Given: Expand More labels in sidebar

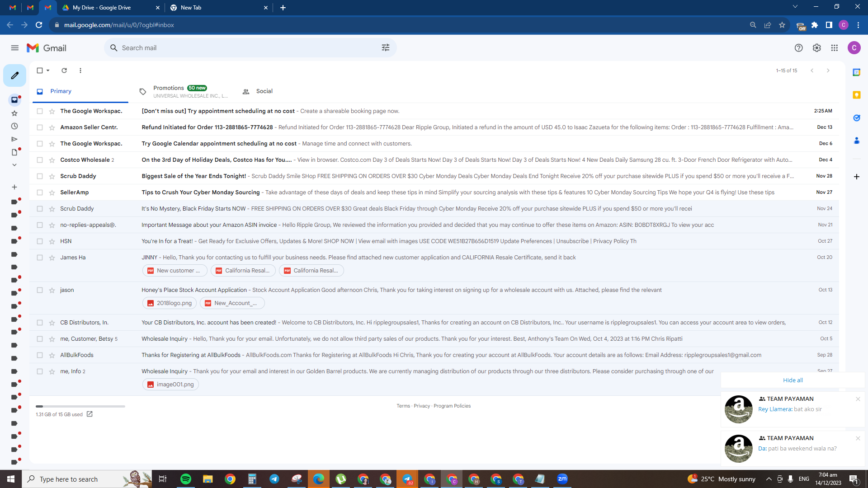Looking at the screenshot, I should pos(14,165).
